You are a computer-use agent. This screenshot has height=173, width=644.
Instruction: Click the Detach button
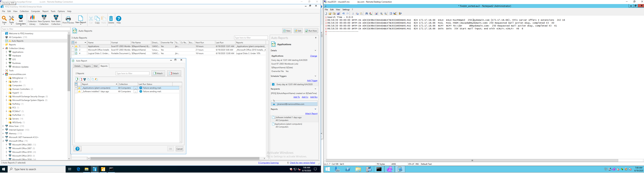coord(174,73)
